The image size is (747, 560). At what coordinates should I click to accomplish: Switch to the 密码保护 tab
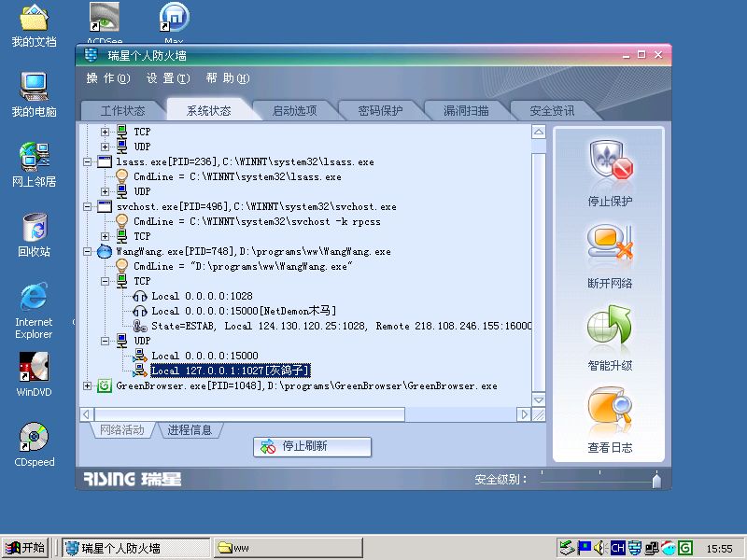(380, 110)
